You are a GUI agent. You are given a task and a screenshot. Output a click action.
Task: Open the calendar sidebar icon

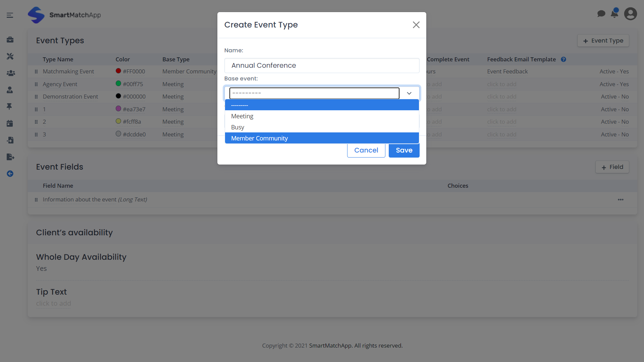click(10, 123)
